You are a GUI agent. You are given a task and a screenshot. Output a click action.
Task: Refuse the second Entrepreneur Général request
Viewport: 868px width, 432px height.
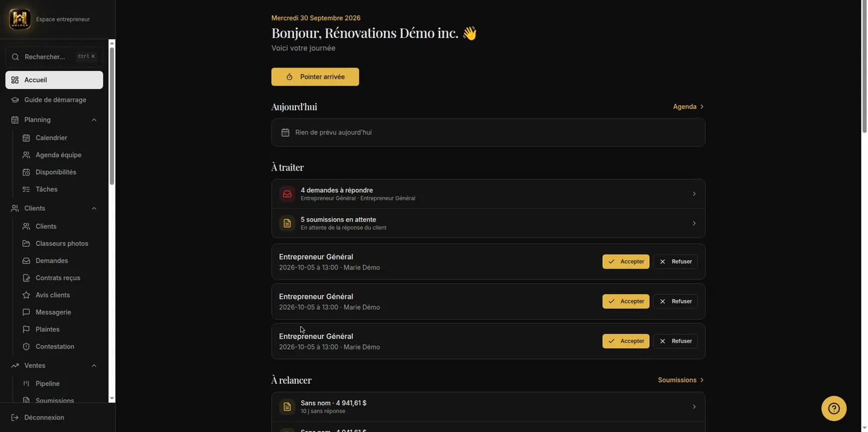pyautogui.click(x=676, y=301)
